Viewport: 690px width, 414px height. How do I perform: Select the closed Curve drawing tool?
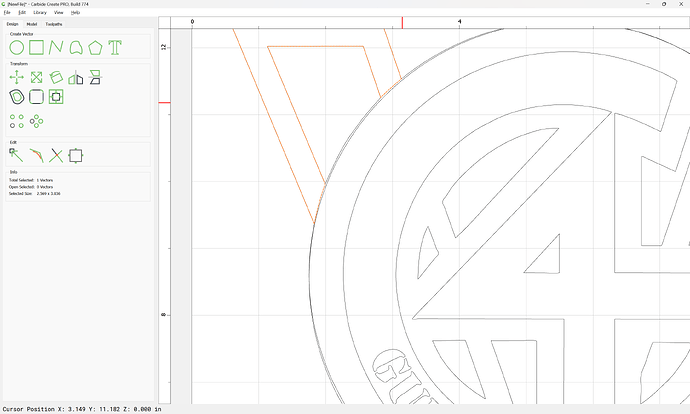pyautogui.click(x=76, y=48)
